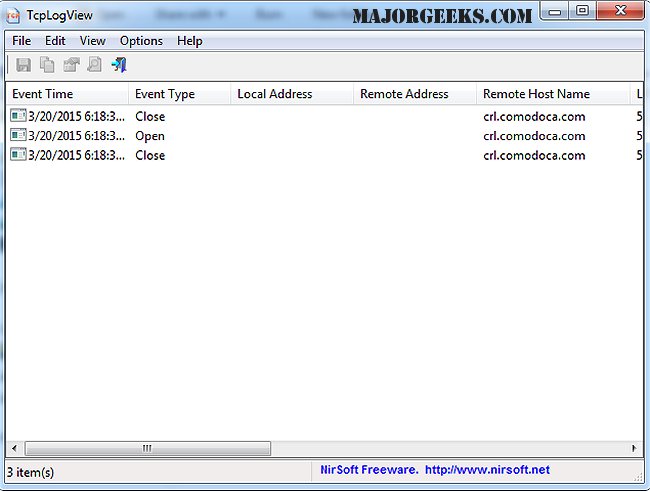Visit the http://www.nirsoft.net link

click(488, 470)
